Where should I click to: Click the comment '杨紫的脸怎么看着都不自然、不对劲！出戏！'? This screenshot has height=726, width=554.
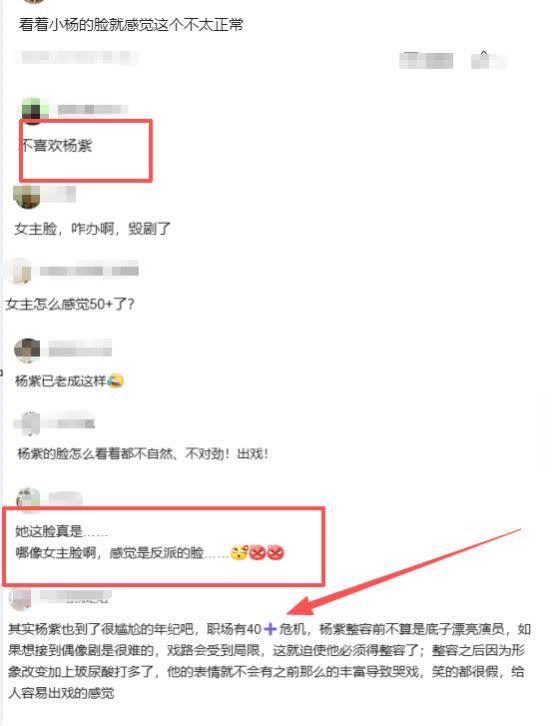pos(143,453)
